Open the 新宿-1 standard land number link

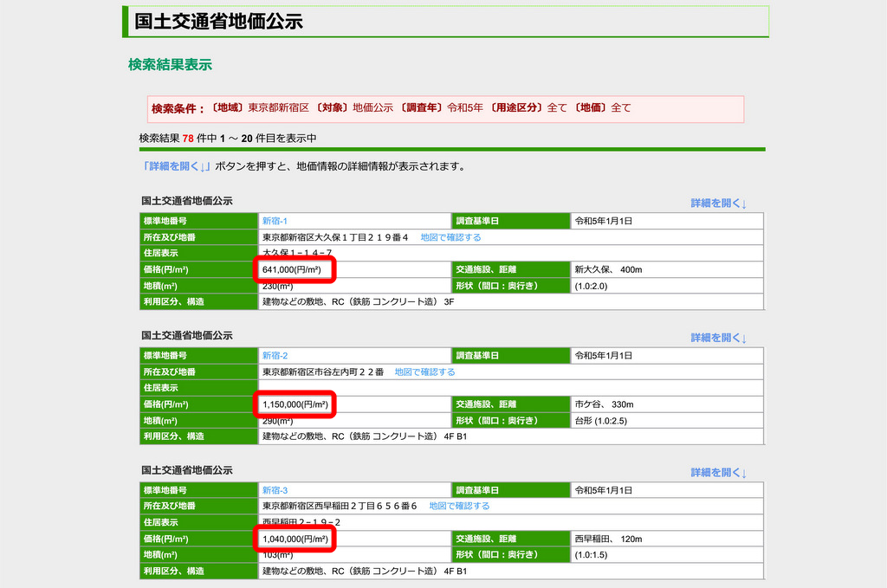click(275, 221)
